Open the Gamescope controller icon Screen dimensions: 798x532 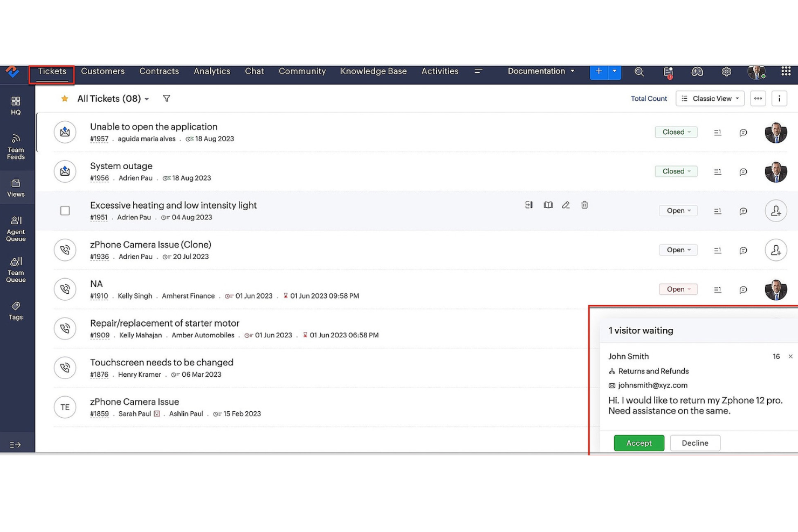697,71
